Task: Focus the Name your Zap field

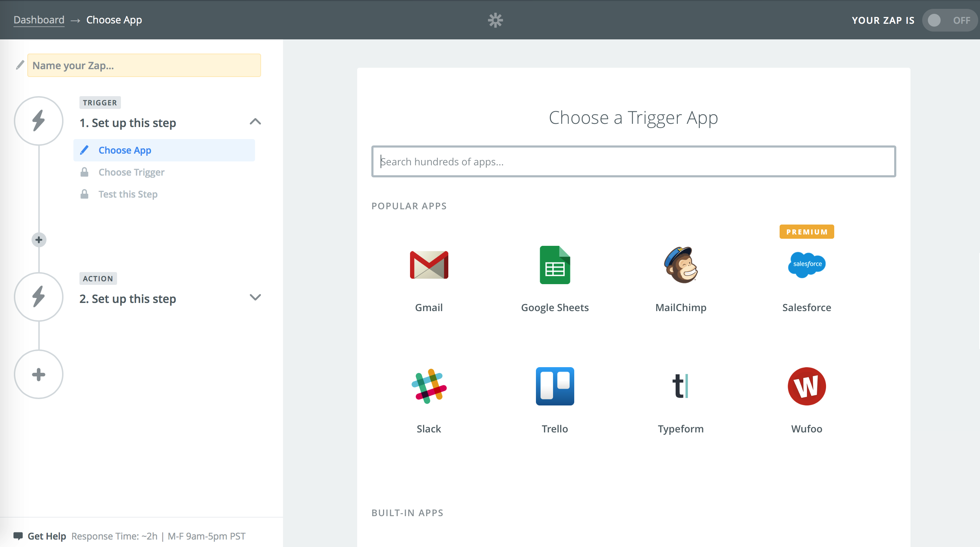Action: (144, 65)
